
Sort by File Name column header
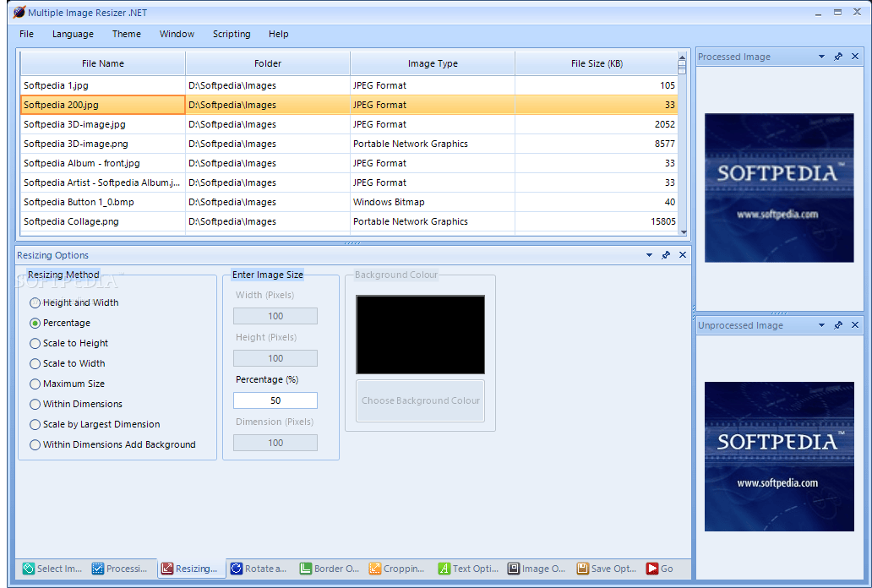coord(103,63)
